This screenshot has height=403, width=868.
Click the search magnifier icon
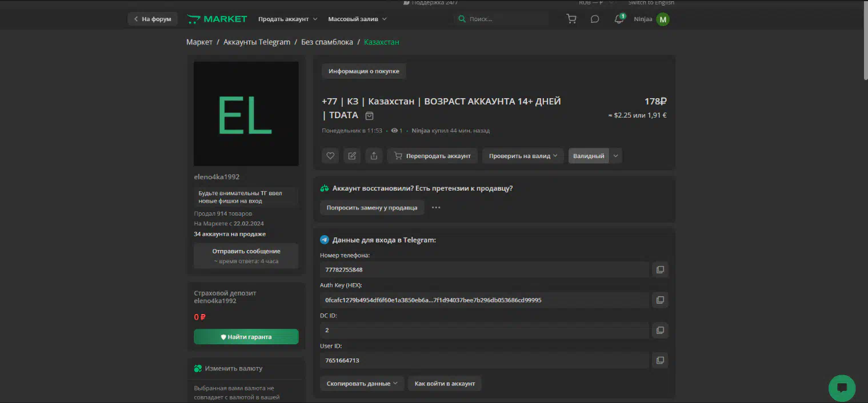[462, 19]
